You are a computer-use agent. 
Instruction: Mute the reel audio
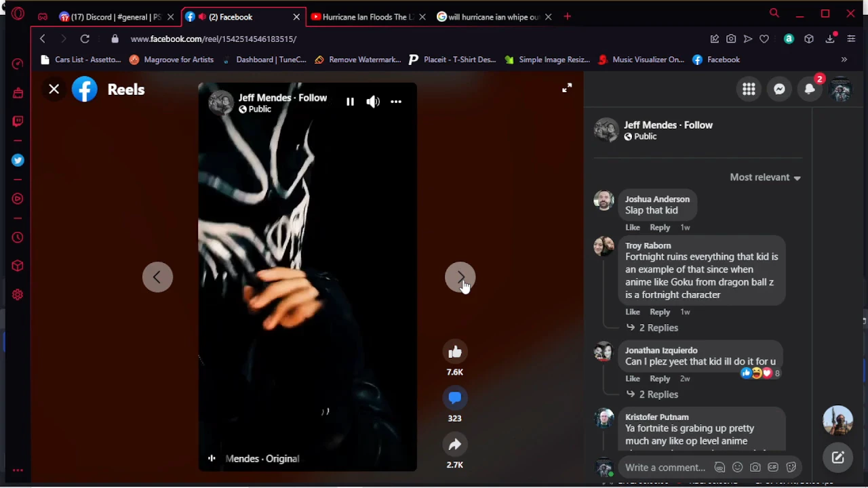tap(373, 102)
